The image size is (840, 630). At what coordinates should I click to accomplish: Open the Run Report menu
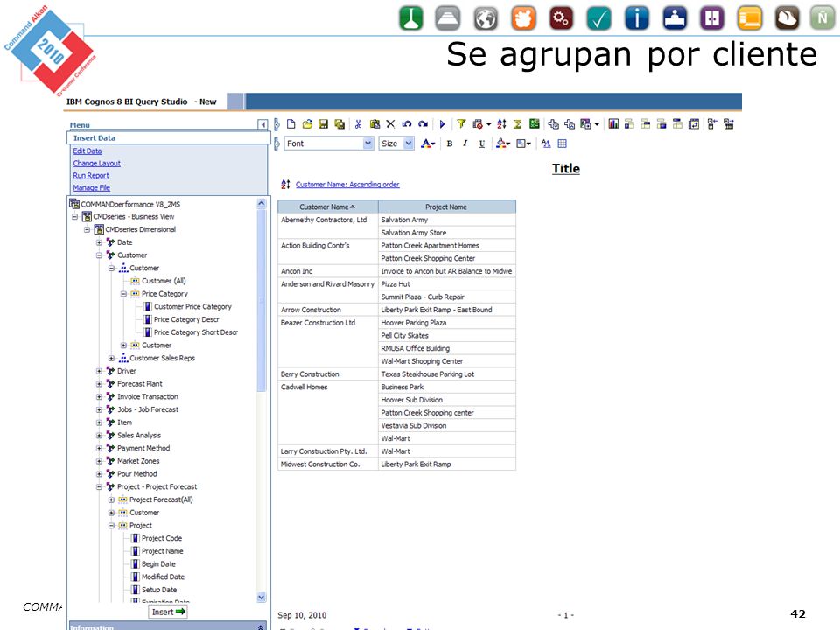(91, 176)
